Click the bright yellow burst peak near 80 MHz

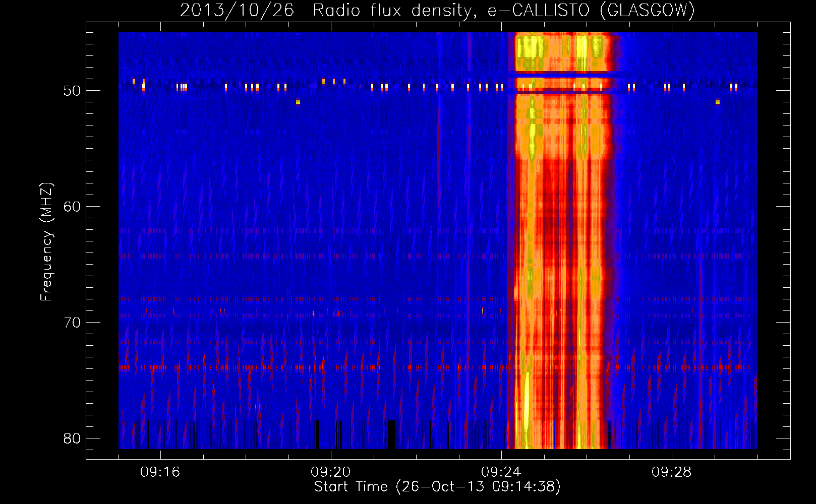[x=527, y=408]
